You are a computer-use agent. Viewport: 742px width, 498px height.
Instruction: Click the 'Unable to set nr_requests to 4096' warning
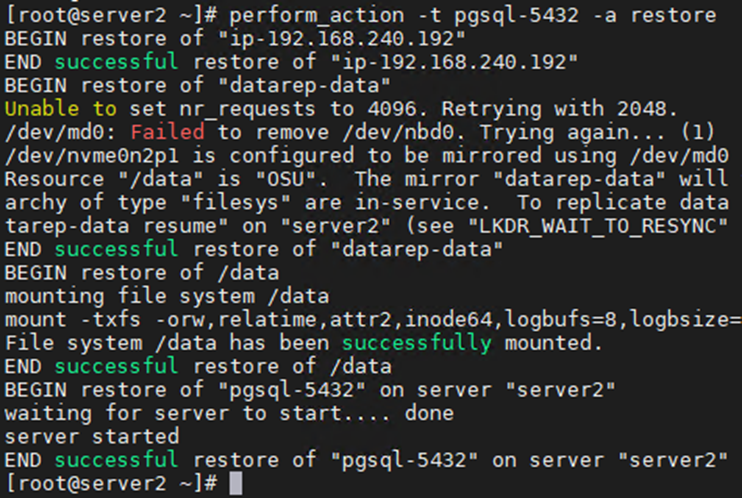click(341, 109)
